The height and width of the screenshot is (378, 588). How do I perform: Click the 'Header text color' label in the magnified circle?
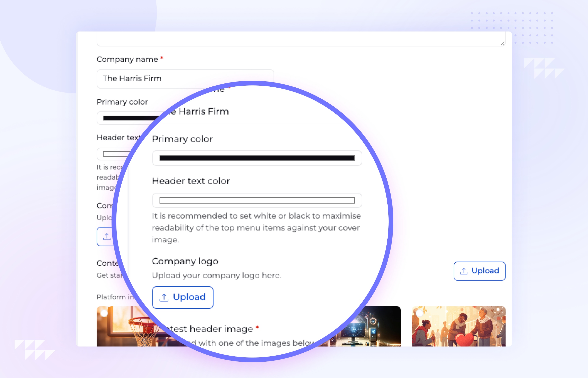click(191, 181)
